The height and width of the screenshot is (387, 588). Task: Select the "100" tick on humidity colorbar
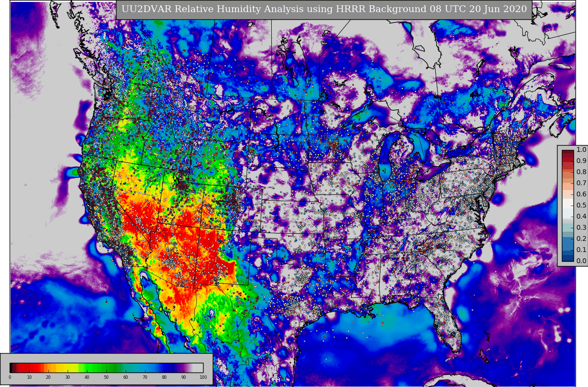203,377
